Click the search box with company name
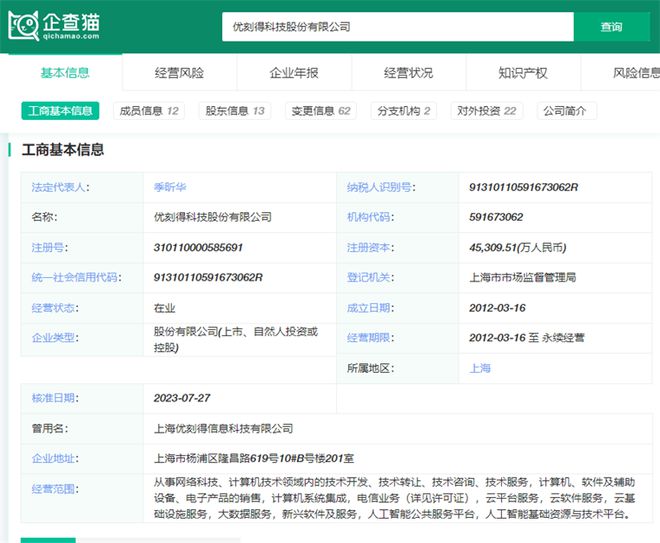 pos(398,27)
